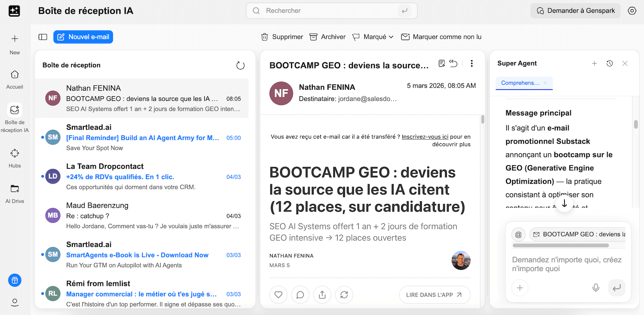Click the restack repost icon

pyautogui.click(x=344, y=295)
